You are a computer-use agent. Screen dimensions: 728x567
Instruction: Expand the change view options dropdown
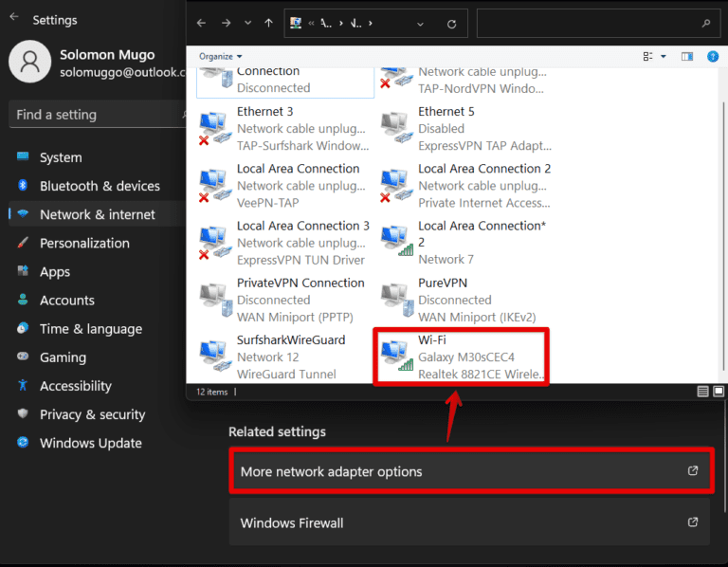(663, 57)
